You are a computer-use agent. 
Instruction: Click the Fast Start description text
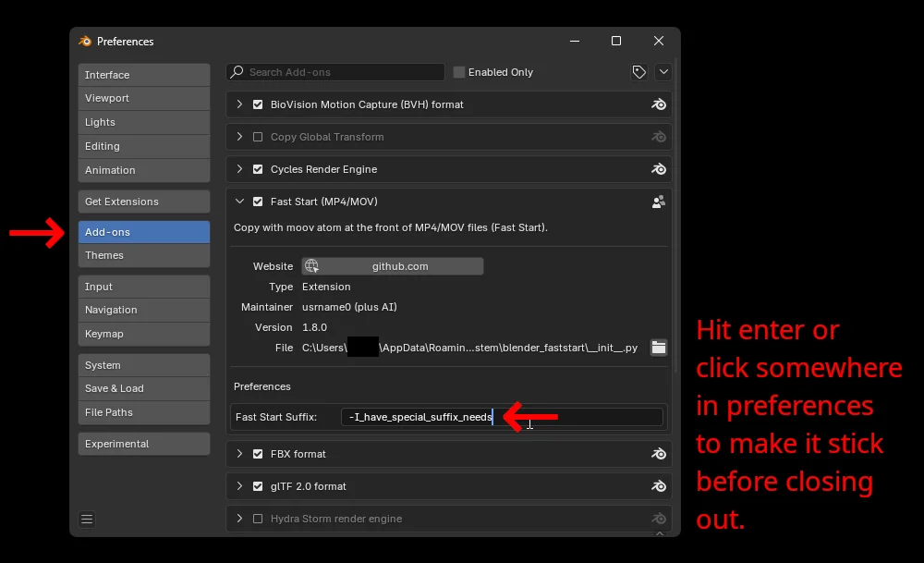point(391,227)
